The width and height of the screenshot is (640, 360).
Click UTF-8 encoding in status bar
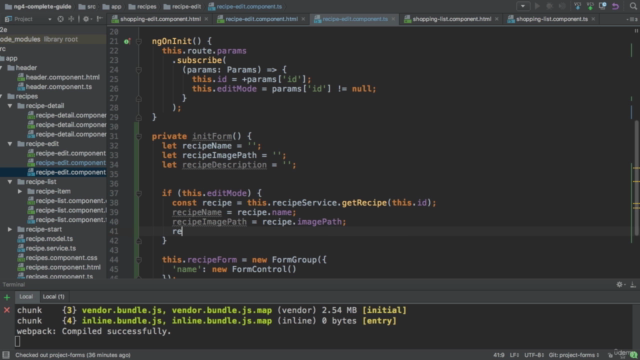tap(534, 355)
